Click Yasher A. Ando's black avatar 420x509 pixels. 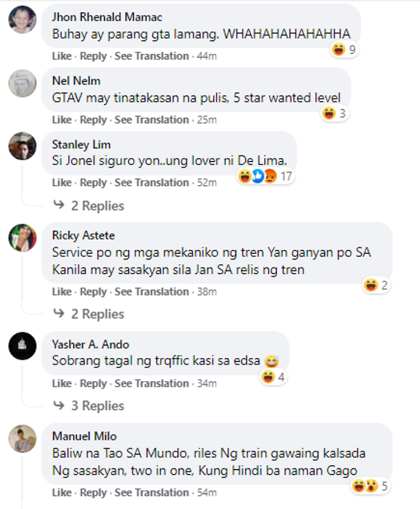click(x=22, y=346)
